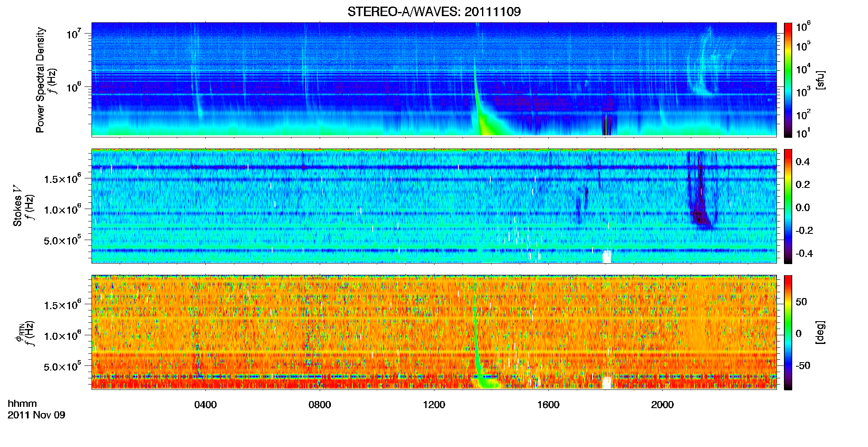Click the 5.0×10^5 tick in Stokes V panel

(63, 240)
